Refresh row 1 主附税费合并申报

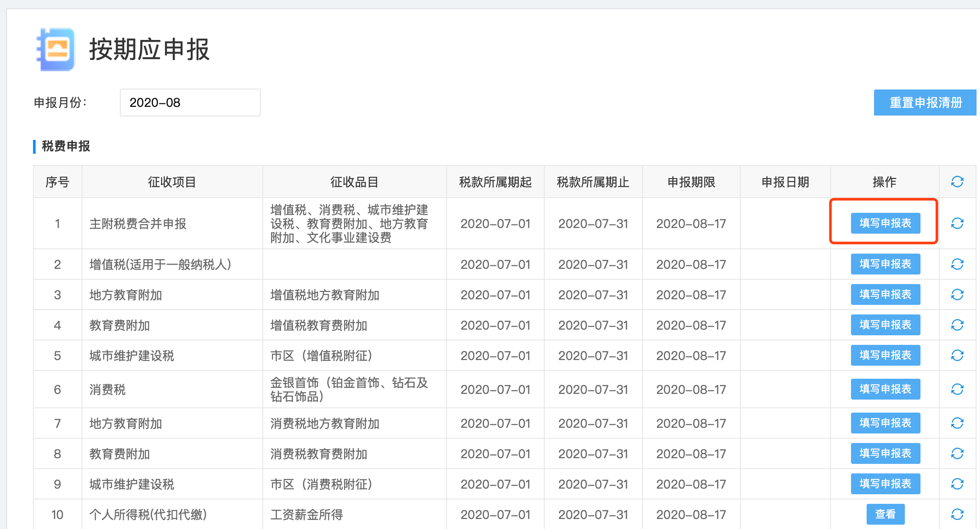pyautogui.click(x=957, y=223)
